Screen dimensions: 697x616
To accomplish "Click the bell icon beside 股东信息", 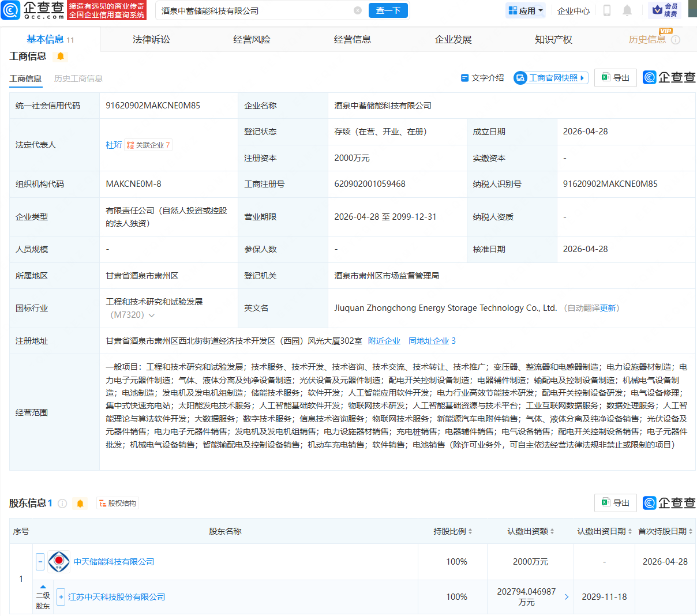I will (x=80, y=504).
